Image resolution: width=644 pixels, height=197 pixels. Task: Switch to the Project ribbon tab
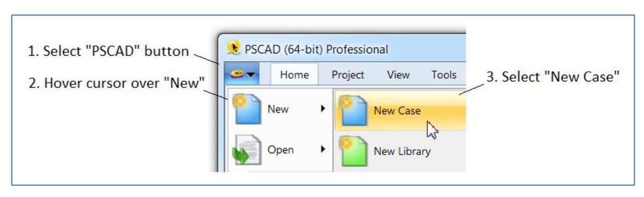pos(348,75)
